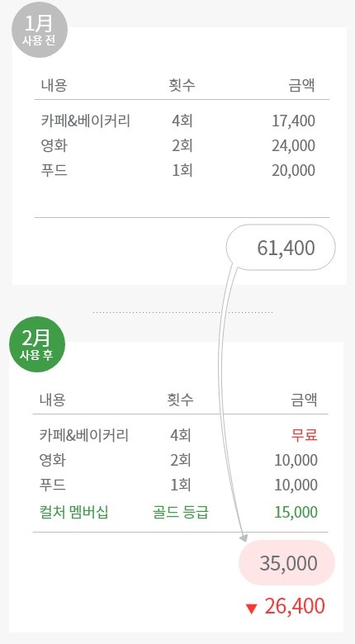Screen dimensions: 355x644
Task: Click the 내용 header in February table
Action: [x=53, y=400]
